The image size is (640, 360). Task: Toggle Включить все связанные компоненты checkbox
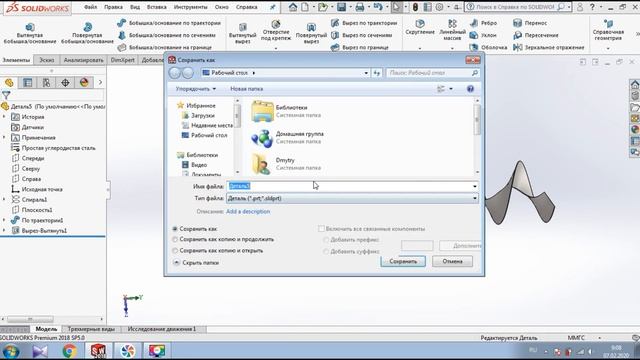(321, 229)
